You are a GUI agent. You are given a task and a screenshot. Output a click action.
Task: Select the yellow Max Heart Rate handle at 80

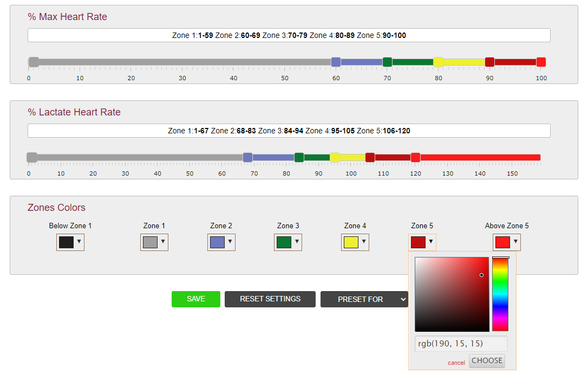click(439, 62)
